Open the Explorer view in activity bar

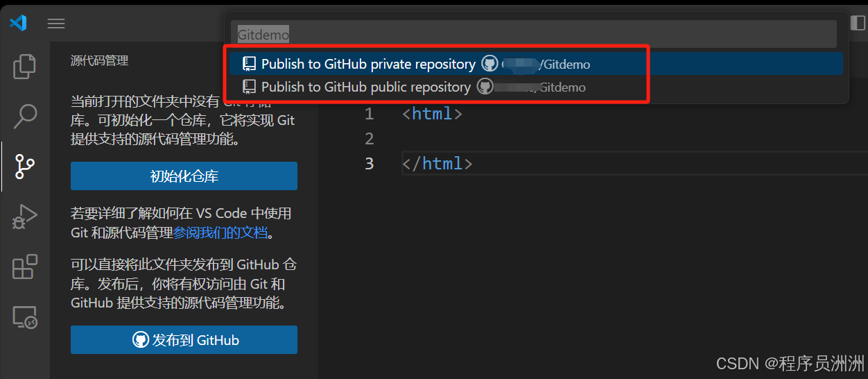25,67
